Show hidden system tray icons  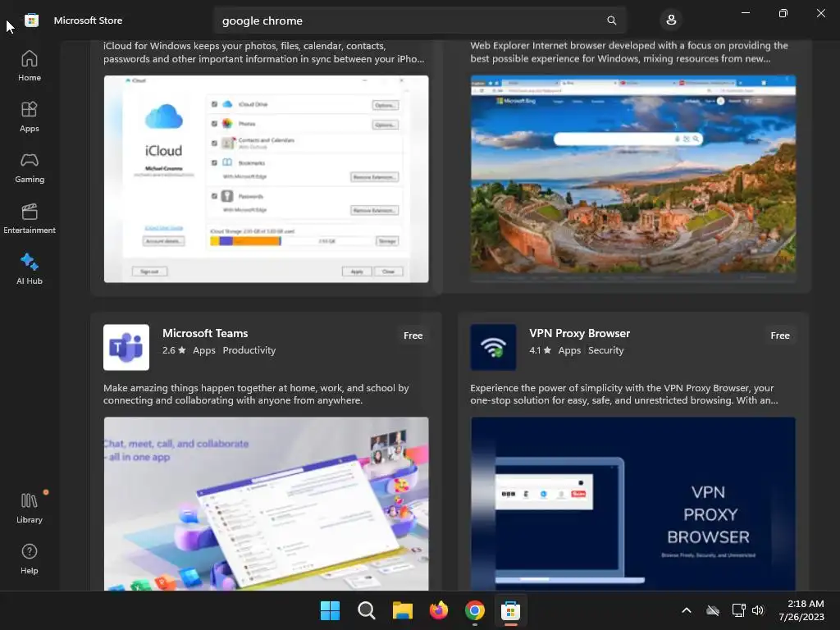tap(687, 610)
